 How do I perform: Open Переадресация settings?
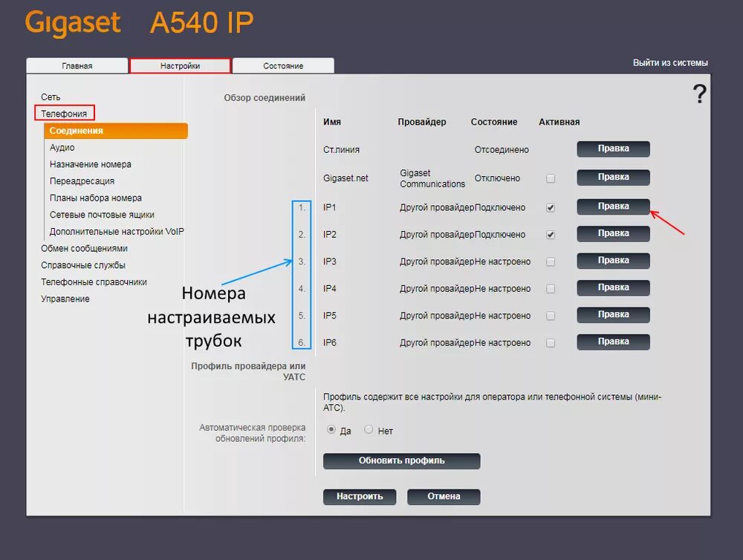(82, 181)
